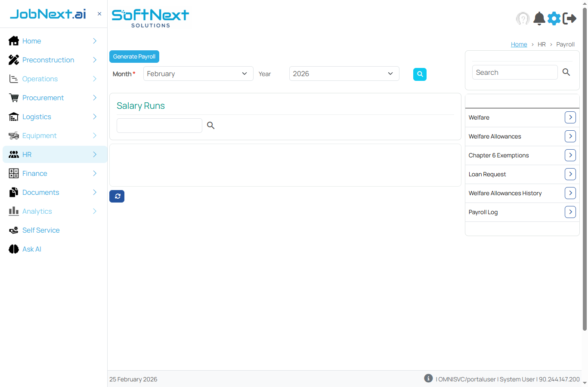Click the search magnifier in Salary Runs panel
Image resolution: width=588 pixels, height=387 pixels.
210,125
